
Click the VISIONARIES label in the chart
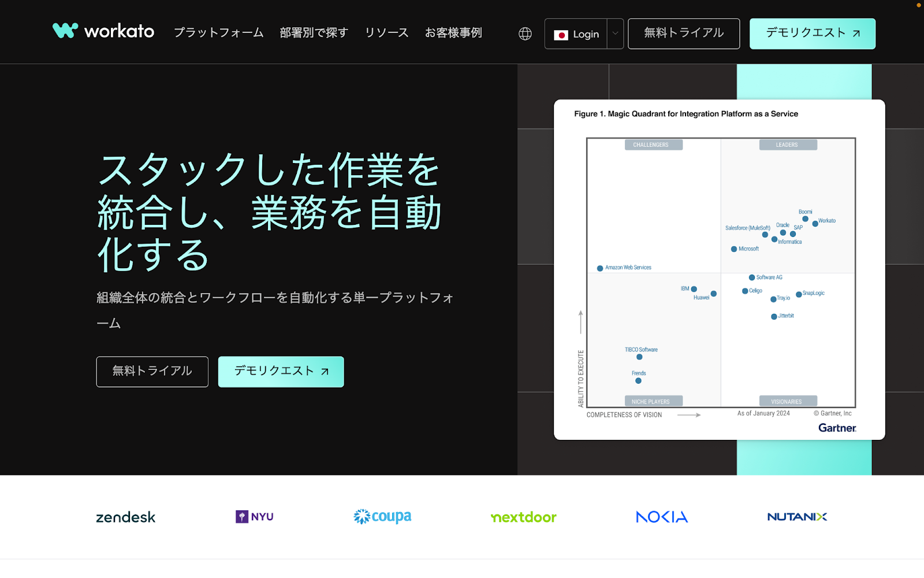point(788,401)
